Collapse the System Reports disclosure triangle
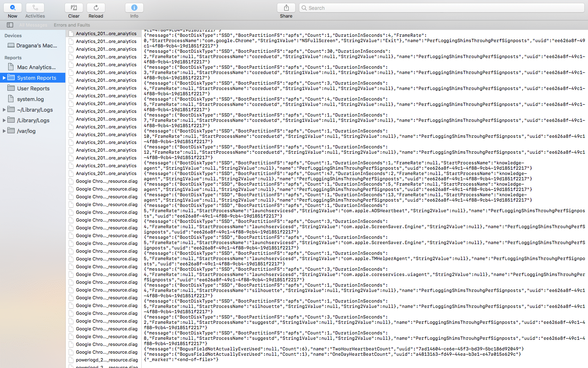 coord(4,78)
